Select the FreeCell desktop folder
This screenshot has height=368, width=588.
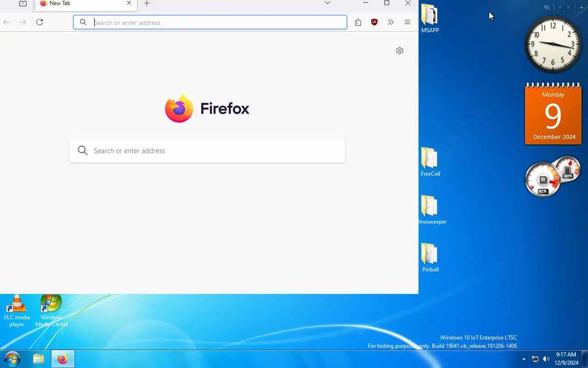click(430, 162)
